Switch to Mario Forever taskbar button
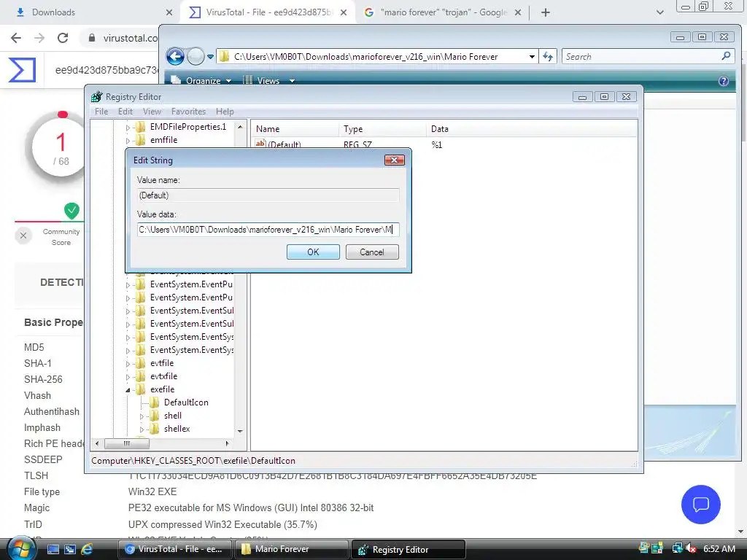The height and width of the screenshot is (560, 747). [291, 550]
